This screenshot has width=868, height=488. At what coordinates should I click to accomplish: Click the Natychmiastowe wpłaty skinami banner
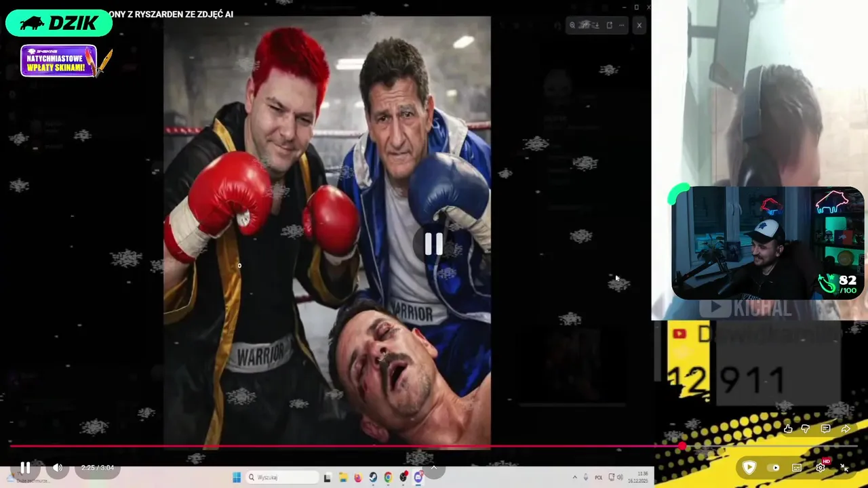point(60,61)
